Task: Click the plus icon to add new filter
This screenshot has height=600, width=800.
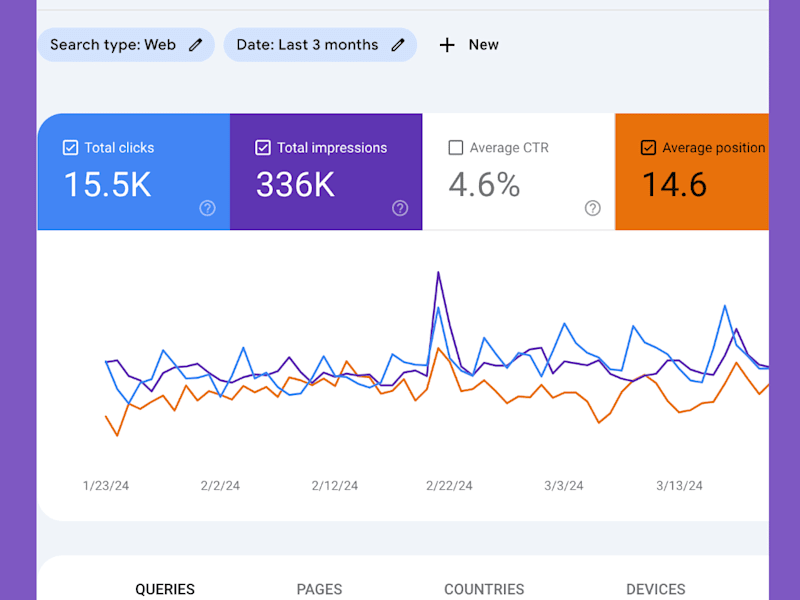Action: [447, 45]
